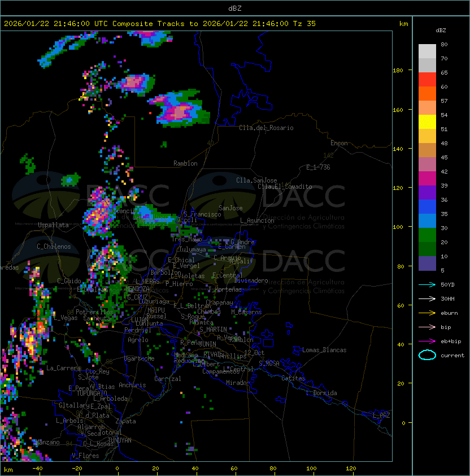The width and height of the screenshot is (470, 476).
Task: Click the Encon place label
Action: (339, 143)
